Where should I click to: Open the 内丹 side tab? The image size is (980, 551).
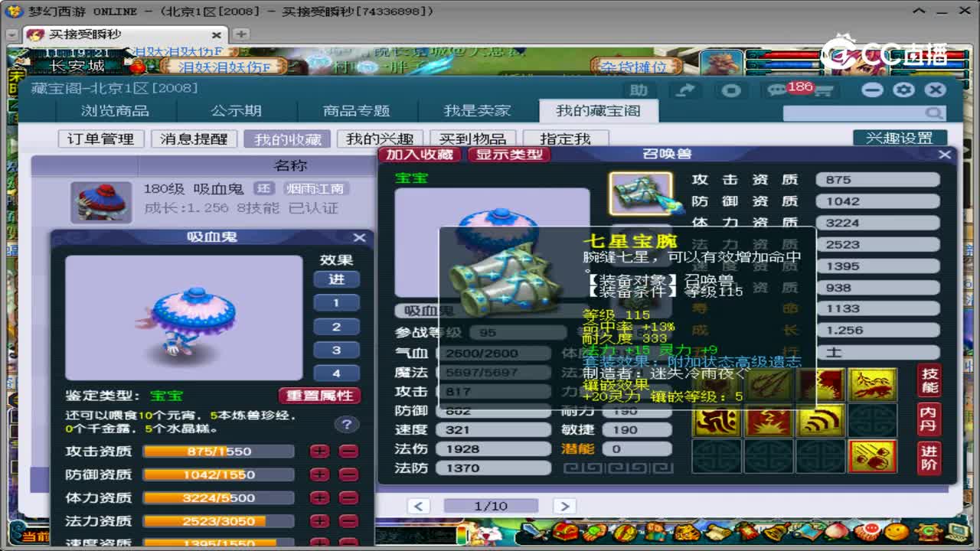tap(929, 419)
